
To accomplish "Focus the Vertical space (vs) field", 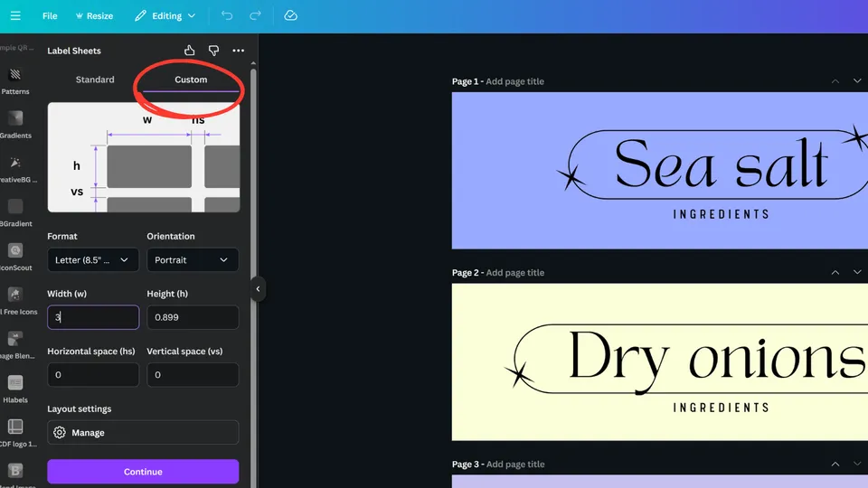I will pyautogui.click(x=193, y=375).
